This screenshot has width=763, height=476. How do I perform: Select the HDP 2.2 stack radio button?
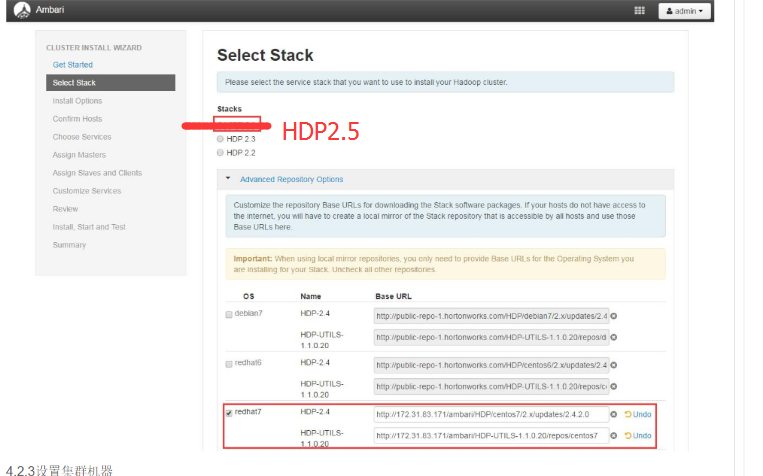221,153
